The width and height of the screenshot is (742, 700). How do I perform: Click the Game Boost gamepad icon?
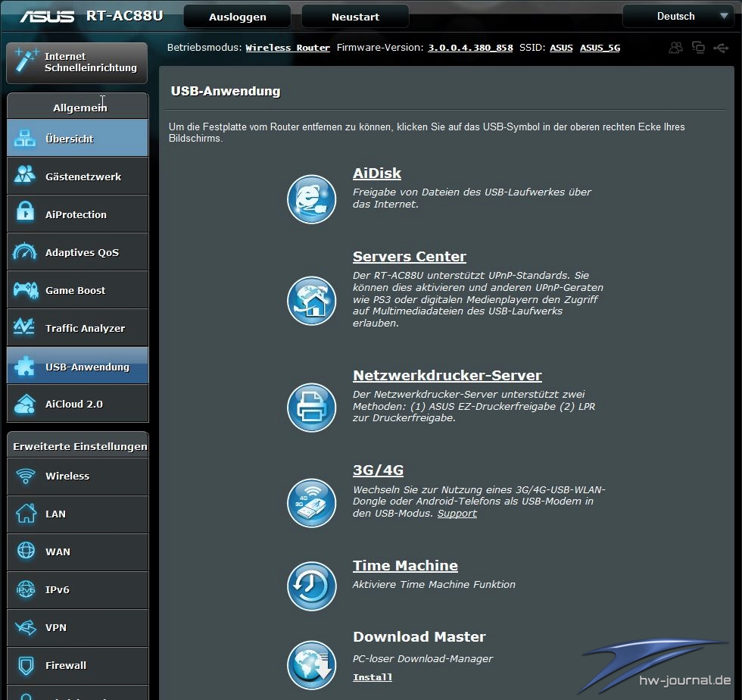point(26,290)
